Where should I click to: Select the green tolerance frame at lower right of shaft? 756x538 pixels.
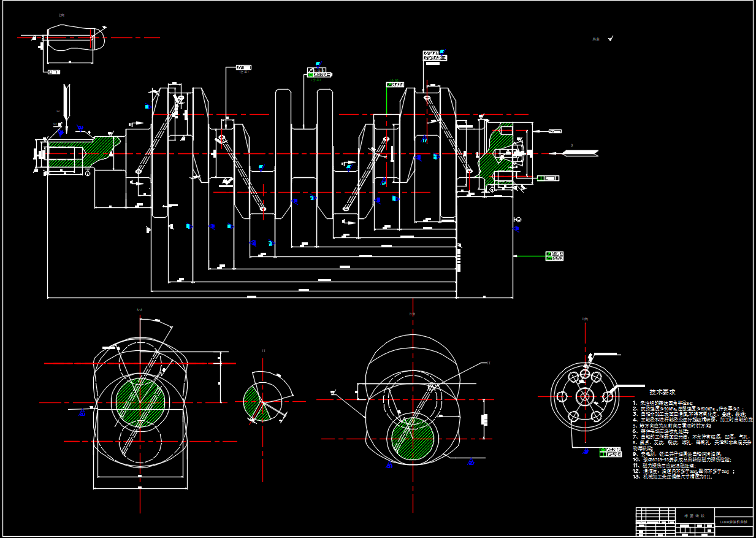click(554, 256)
